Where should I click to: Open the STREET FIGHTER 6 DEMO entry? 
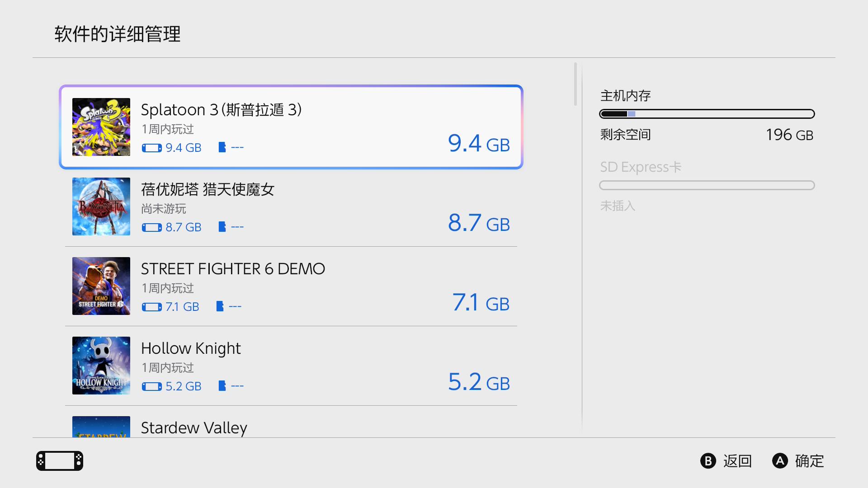(x=291, y=286)
